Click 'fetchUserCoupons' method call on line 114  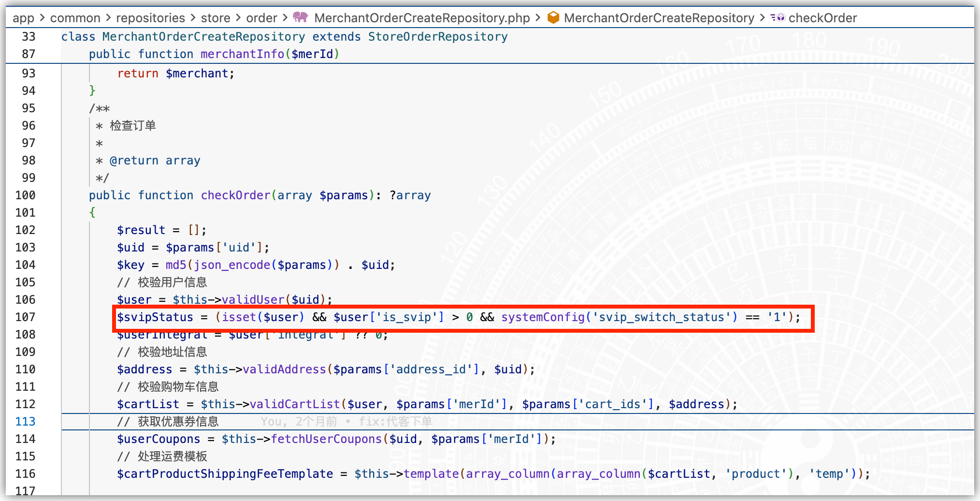tap(327, 439)
